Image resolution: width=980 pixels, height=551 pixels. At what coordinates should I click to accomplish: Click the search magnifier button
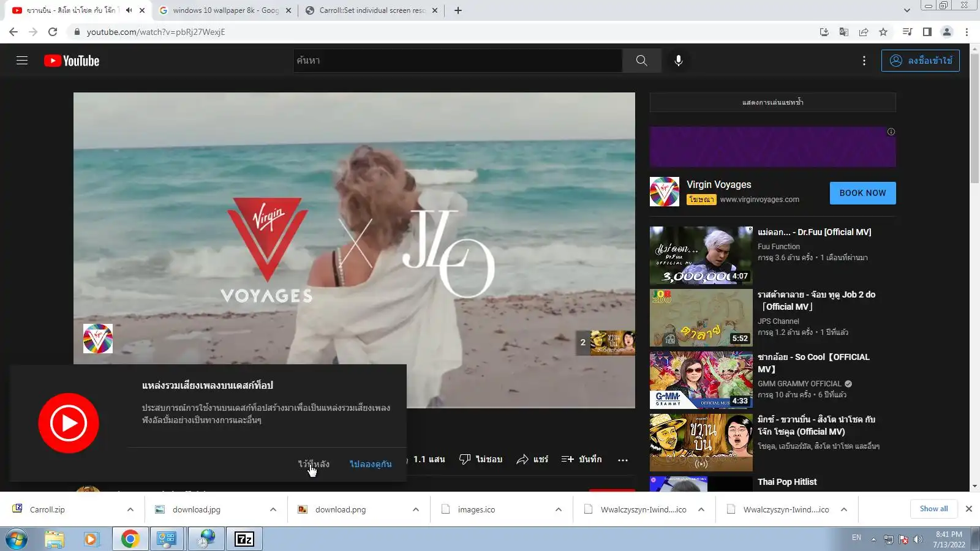tap(641, 61)
